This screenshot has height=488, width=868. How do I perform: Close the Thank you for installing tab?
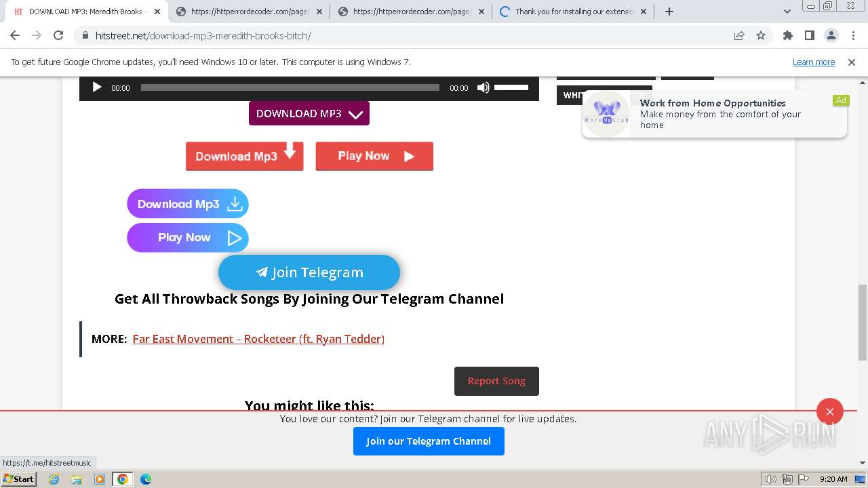tap(644, 12)
